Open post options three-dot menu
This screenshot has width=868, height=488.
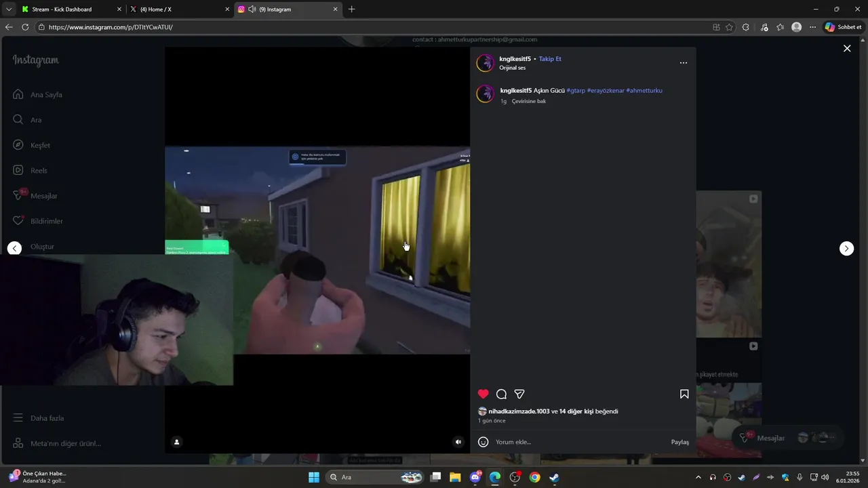click(x=683, y=63)
